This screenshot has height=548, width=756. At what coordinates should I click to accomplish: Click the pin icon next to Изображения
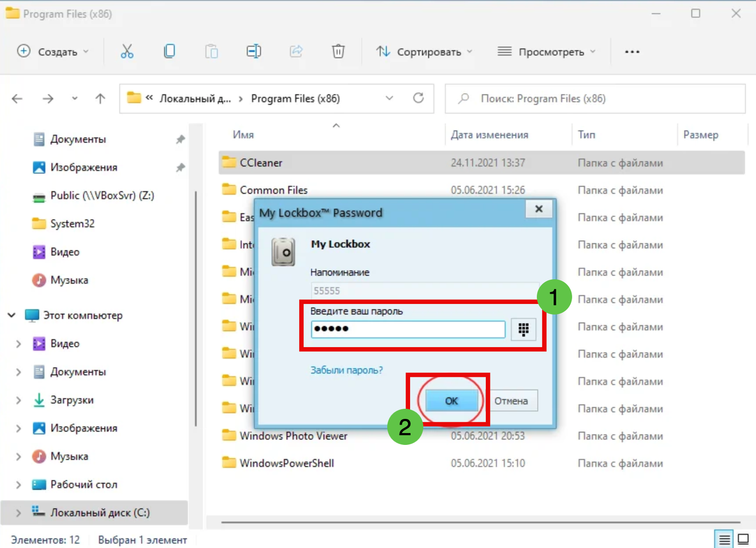pyautogui.click(x=180, y=167)
